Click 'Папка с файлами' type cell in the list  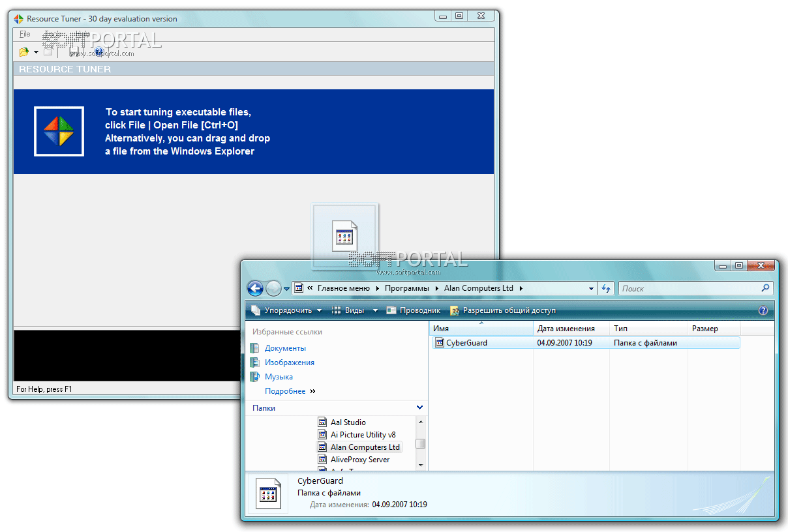point(645,342)
